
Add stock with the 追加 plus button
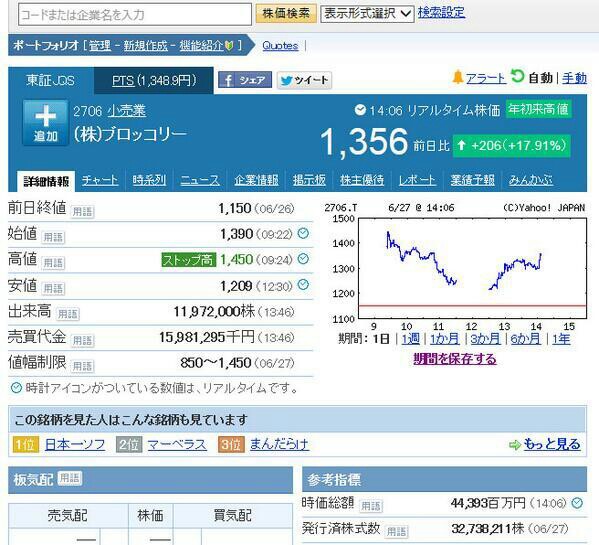pos(45,123)
